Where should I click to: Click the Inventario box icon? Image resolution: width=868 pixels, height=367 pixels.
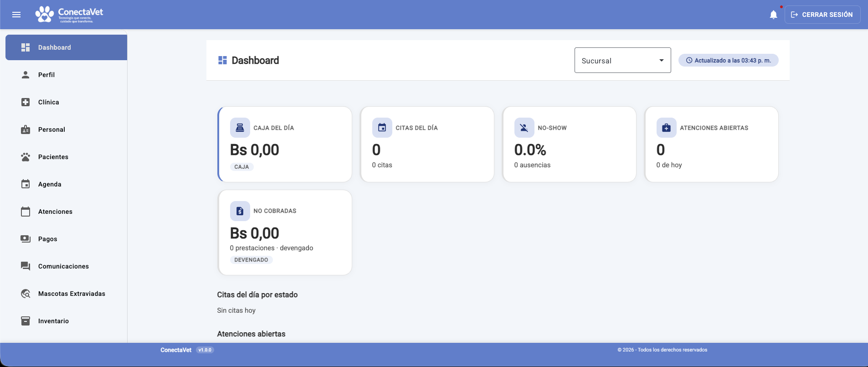[26, 321]
